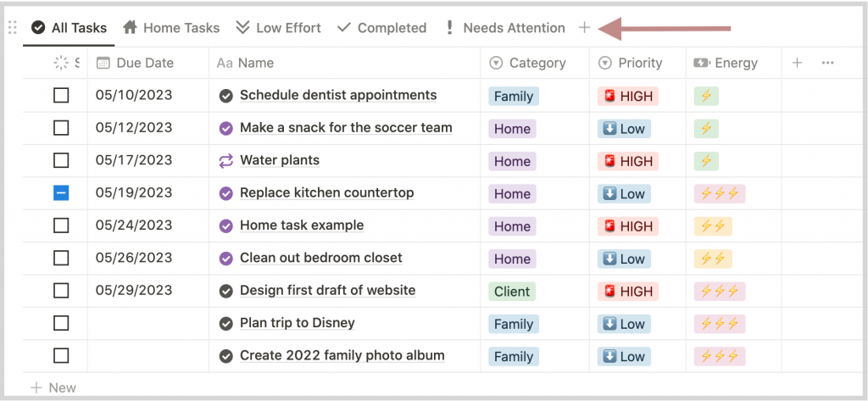Click the calendar icon in Due Date header

coord(103,63)
